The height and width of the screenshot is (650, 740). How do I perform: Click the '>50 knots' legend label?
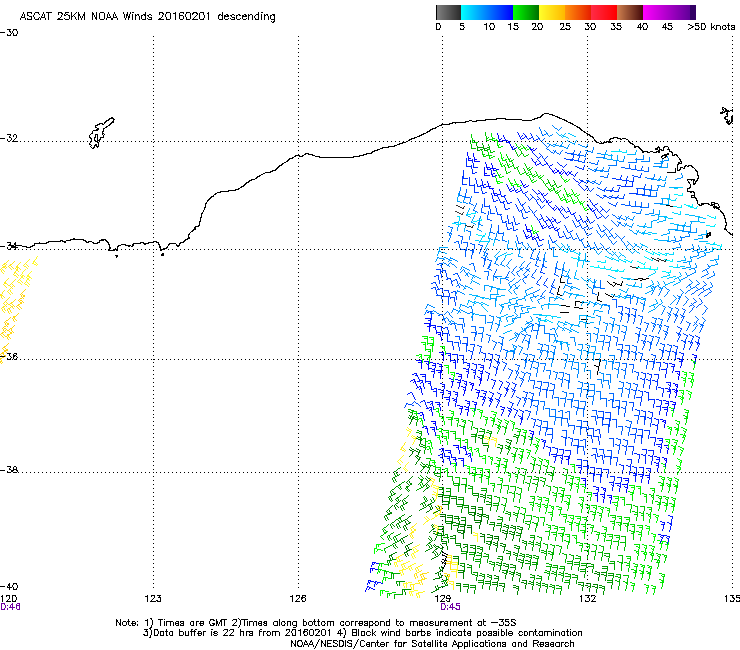click(x=711, y=27)
